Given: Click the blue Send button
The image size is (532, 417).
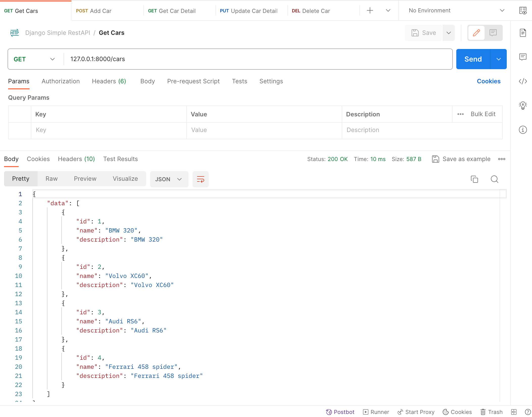Looking at the screenshot, I should coord(473,59).
